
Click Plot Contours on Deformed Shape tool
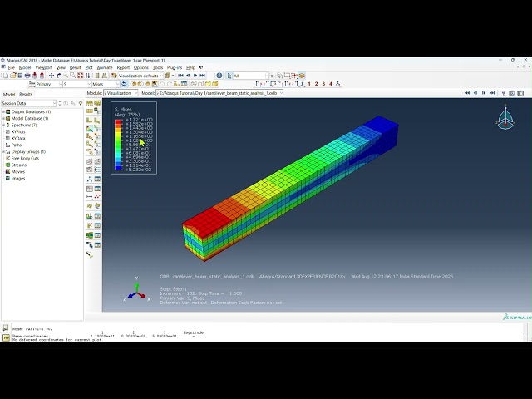click(x=90, y=129)
